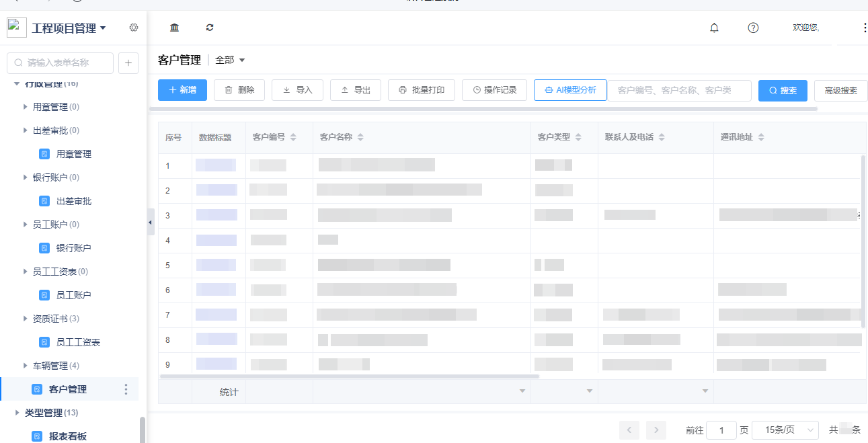
Task: Open 高级搜索 advanced search
Action: coord(840,91)
